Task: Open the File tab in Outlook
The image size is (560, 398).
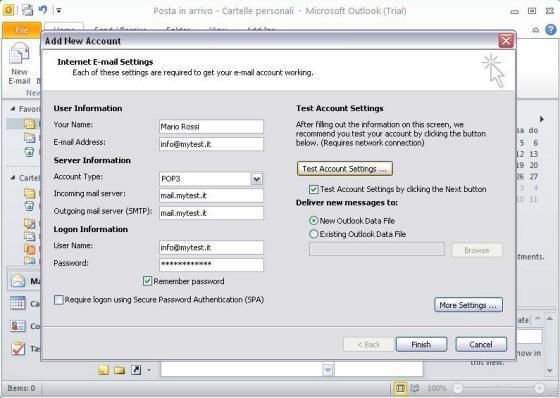Action: tap(22, 30)
